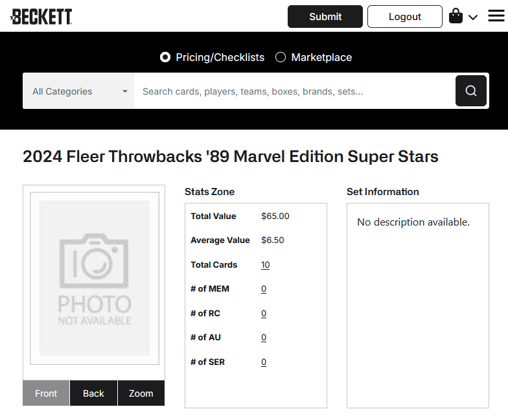Screen dimensions: 508x420
Task: Show the Front card view
Action: click(x=46, y=393)
